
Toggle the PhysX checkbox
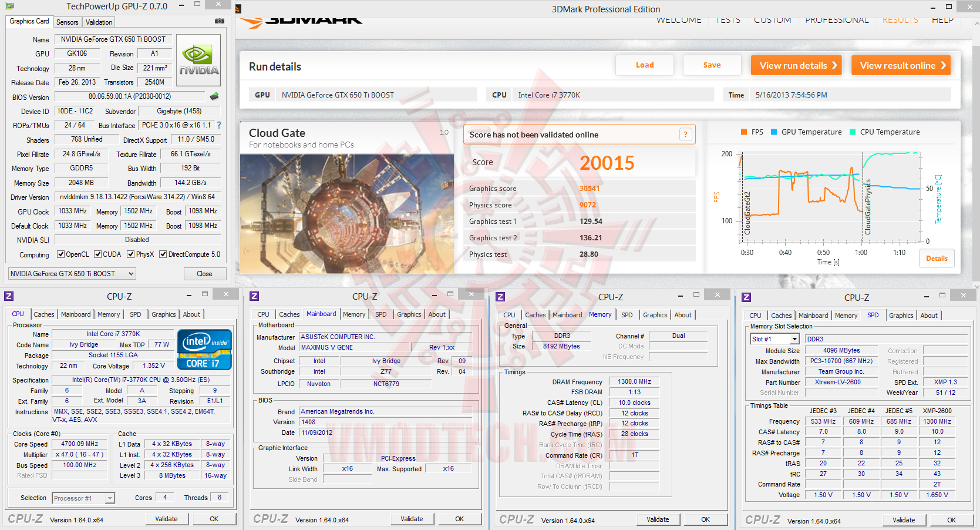click(x=130, y=254)
